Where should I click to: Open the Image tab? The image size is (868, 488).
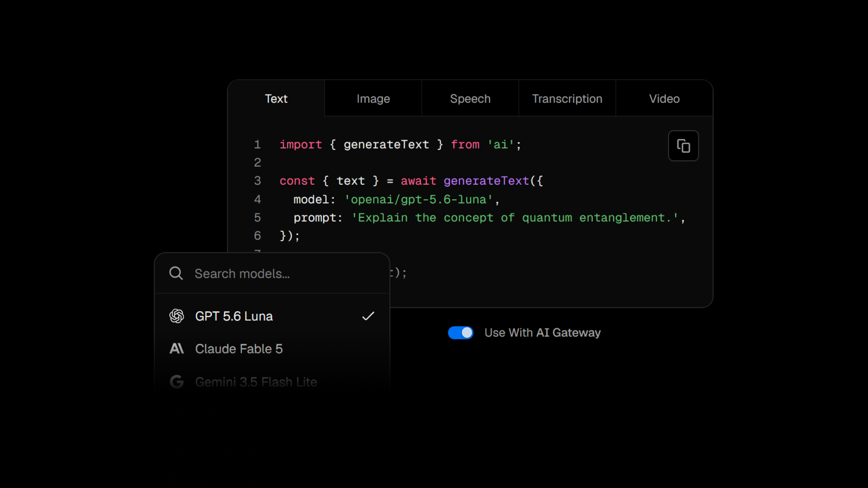(x=373, y=98)
